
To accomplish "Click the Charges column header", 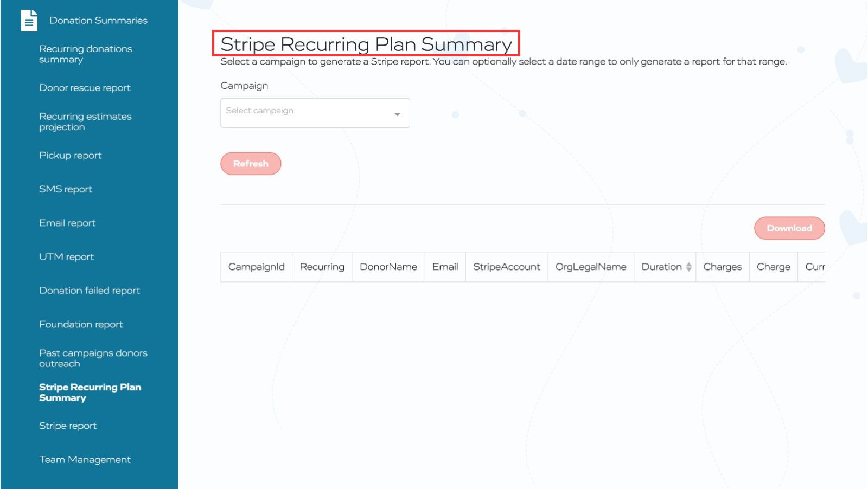I will point(722,267).
